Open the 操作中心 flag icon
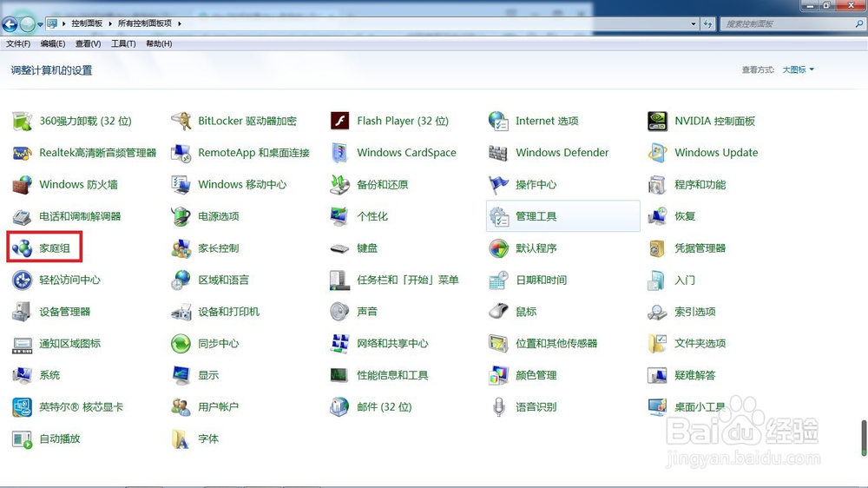The image size is (868, 488). point(499,184)
